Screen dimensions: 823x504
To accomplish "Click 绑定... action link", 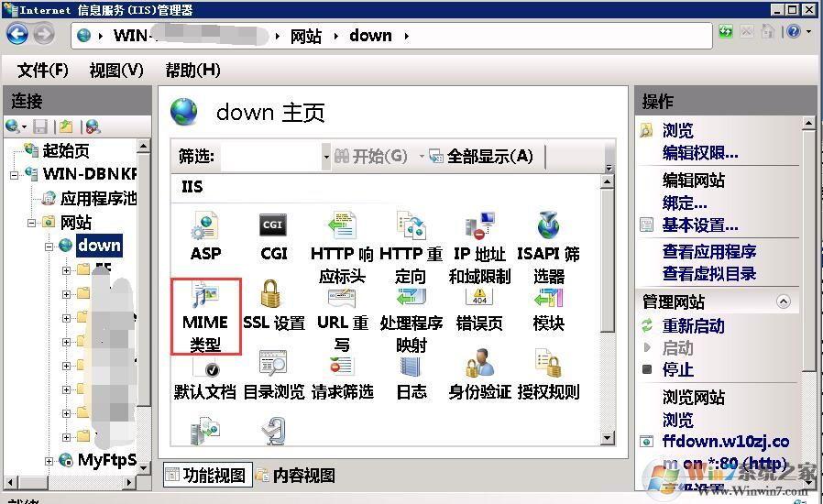I will tap(685, 203).
